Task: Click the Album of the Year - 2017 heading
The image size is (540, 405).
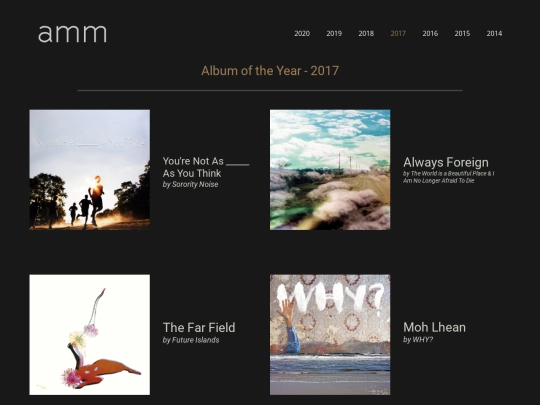Action: (270, 71)
